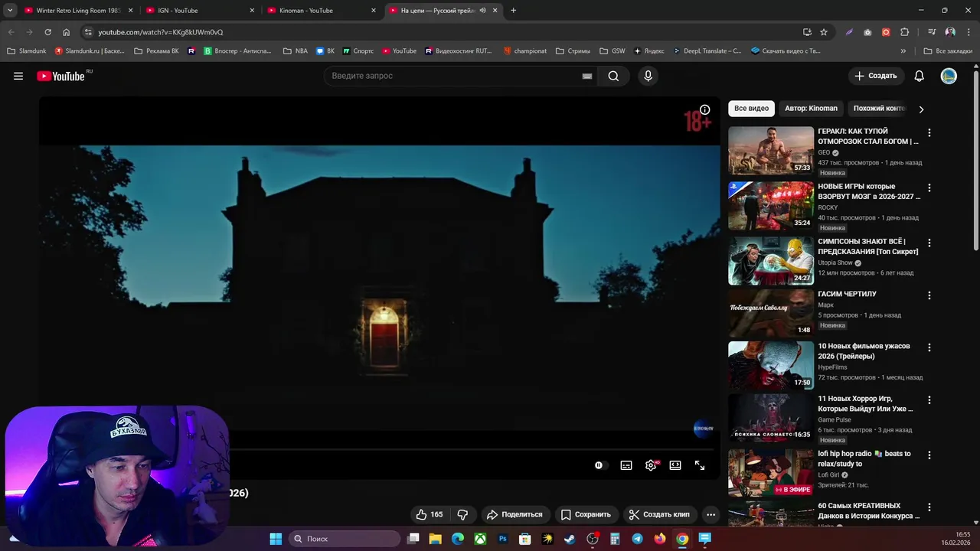Open more actions under the video

pos(710,514)
